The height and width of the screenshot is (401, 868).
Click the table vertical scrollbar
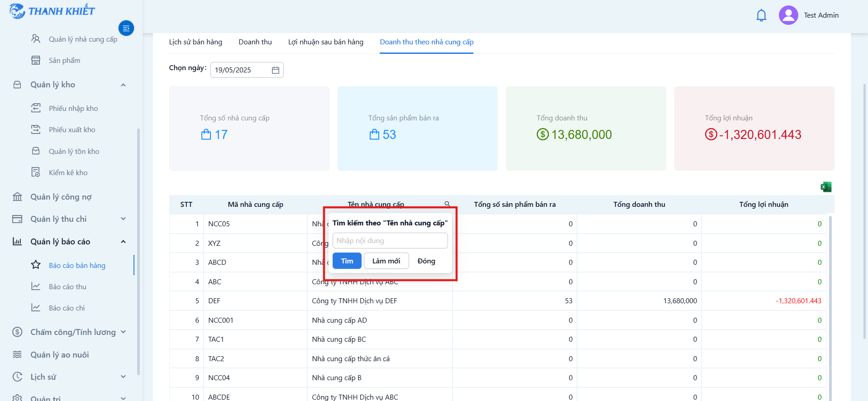(831, 308)
